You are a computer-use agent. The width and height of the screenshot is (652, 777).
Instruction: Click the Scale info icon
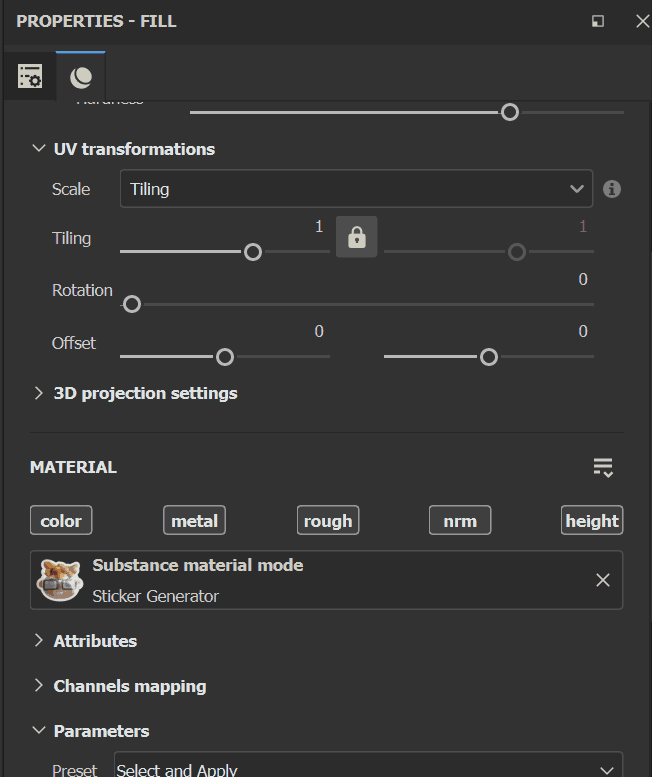pos(612,189)
